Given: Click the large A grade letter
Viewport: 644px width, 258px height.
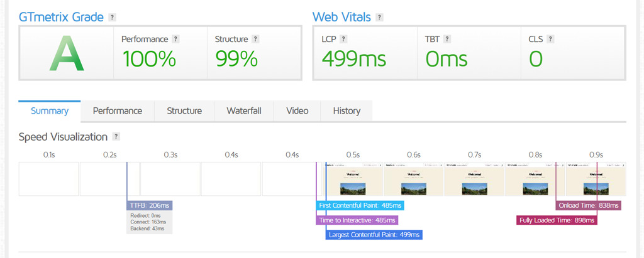Looking at the screenshot, I should coord(67,54).
